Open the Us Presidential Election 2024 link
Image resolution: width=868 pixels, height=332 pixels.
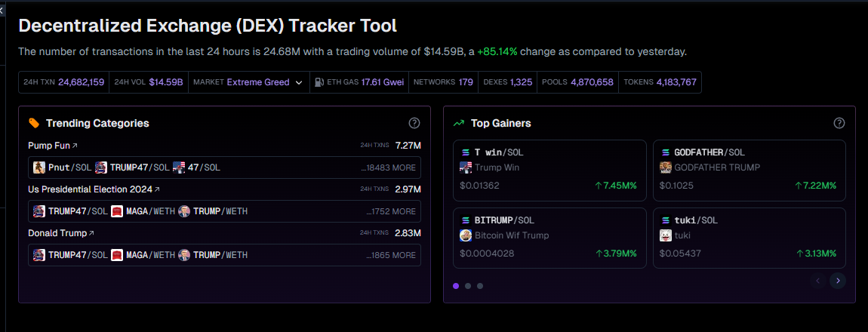[94, 189]
